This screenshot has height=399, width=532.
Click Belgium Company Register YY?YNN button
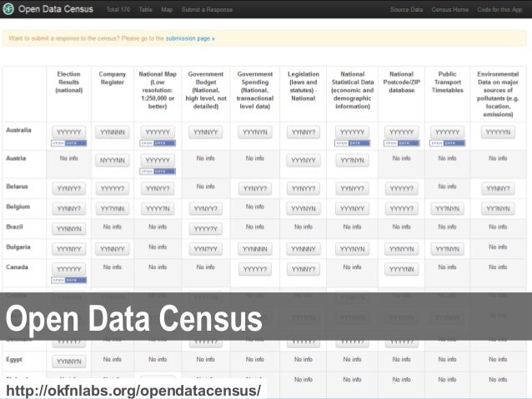pyautogui.click(x=113, y=209)
